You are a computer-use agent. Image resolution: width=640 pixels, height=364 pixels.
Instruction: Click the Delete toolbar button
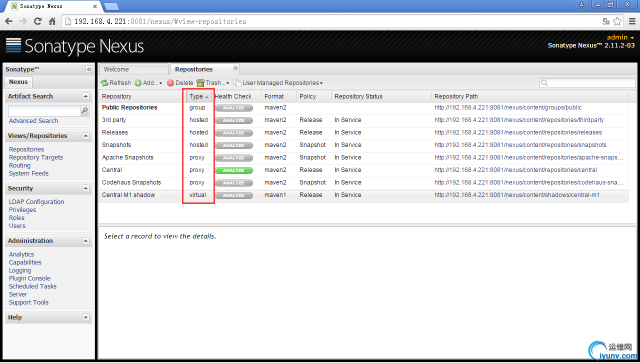point(180,83)
